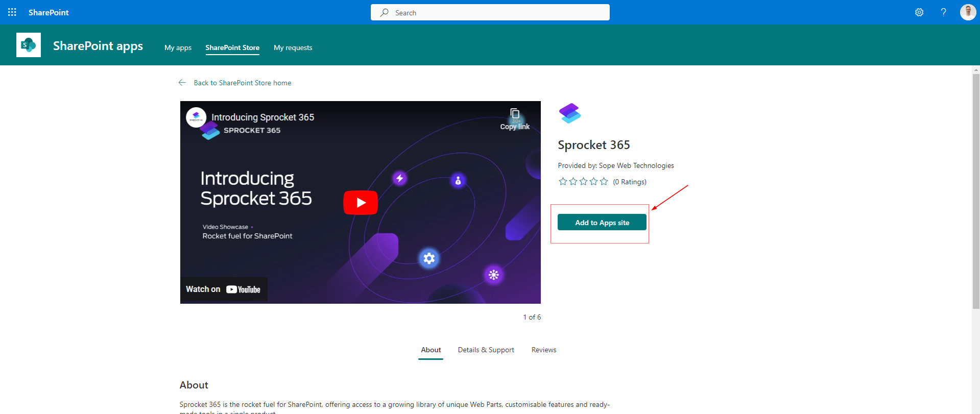Viewport: 980px width, 414px height.
Task: Open the My requests tab
Action: point(293,47)
